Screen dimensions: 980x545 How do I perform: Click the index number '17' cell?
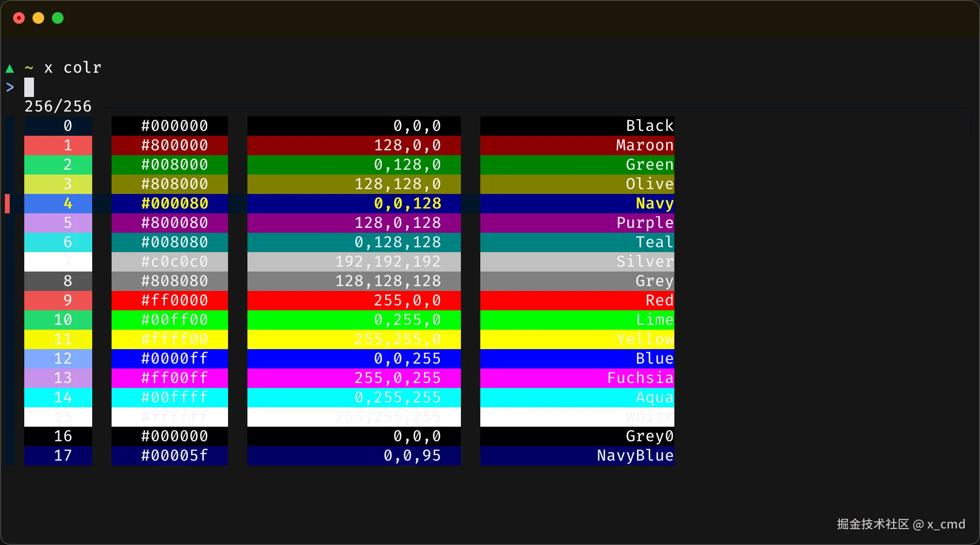click(58, 456)
